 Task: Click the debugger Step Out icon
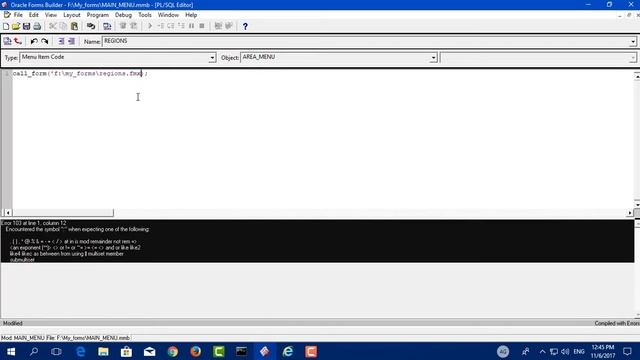click(181, 26)
